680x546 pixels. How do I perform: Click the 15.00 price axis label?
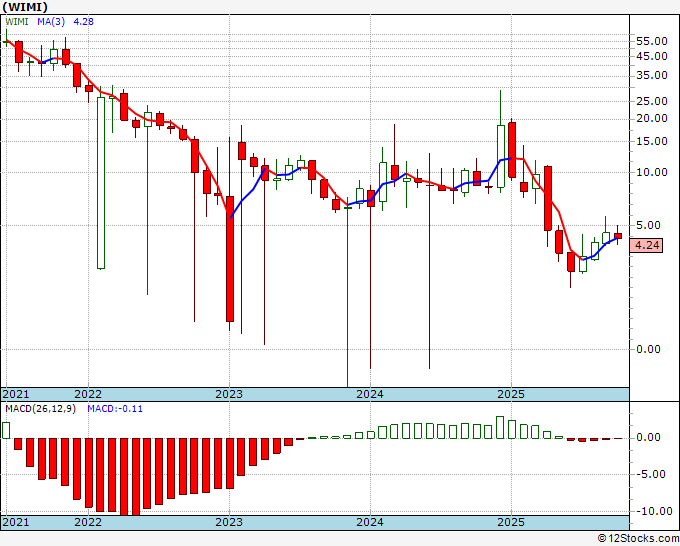(x=651, y=141)
